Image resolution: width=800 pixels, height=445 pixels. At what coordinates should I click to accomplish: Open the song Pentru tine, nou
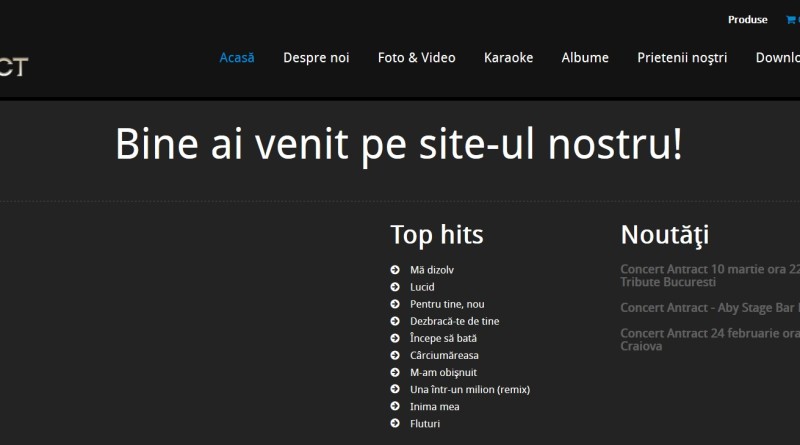[x=447, y=304]
